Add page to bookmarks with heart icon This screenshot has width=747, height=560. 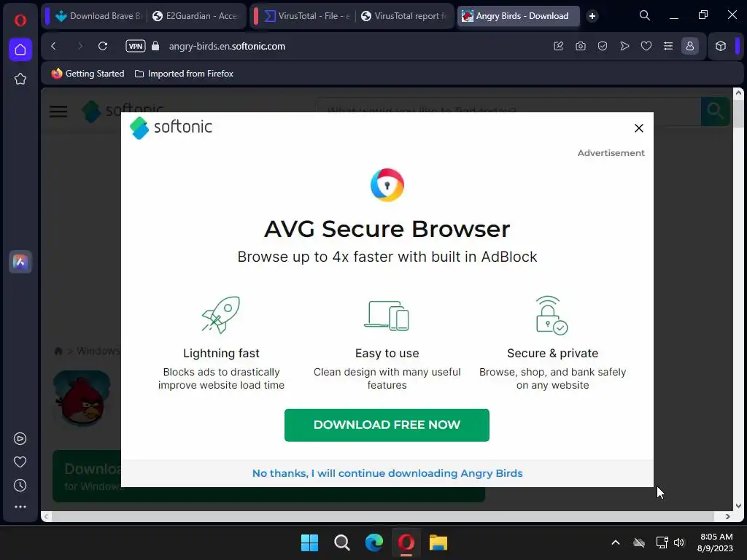coord(646,46)
